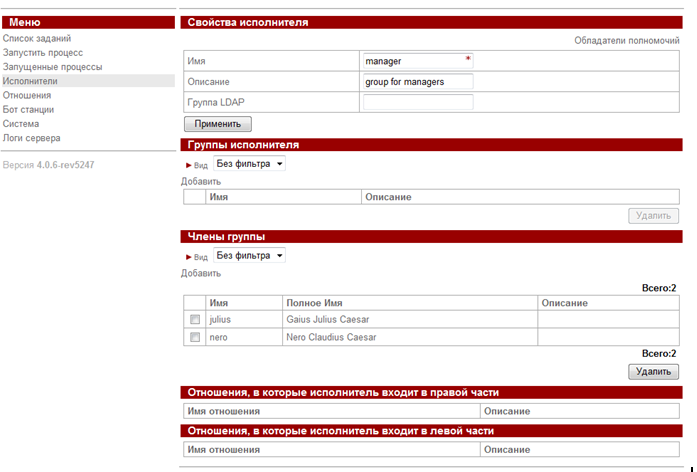Click Всего:2 count below members table

[x=659, y=353]
